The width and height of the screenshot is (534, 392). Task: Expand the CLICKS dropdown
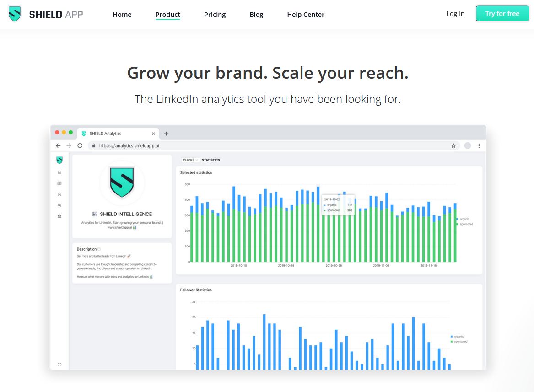click(x=190, y=160)
